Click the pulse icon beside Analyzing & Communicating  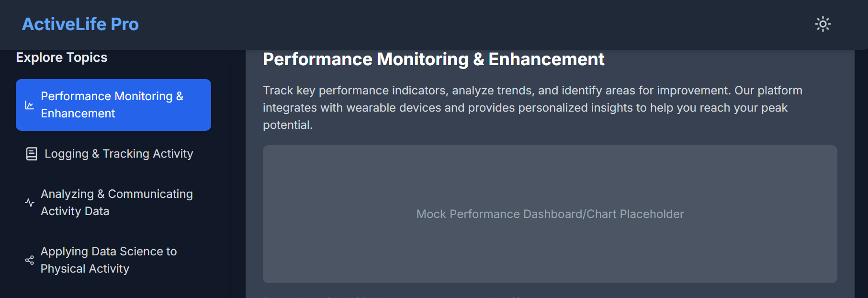[30, 203]
